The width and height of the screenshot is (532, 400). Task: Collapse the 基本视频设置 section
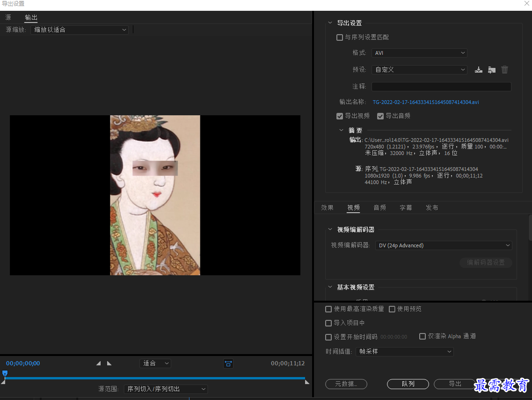[330, 287]
